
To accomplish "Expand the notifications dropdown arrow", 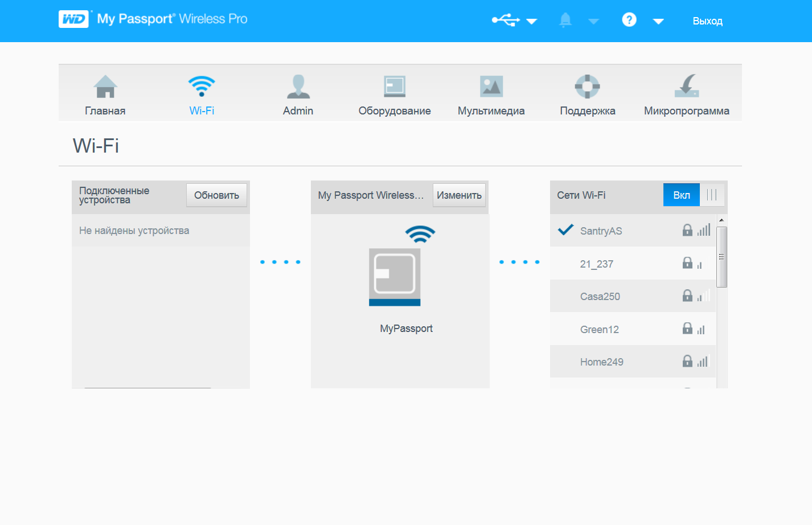I will click(594, 22).
